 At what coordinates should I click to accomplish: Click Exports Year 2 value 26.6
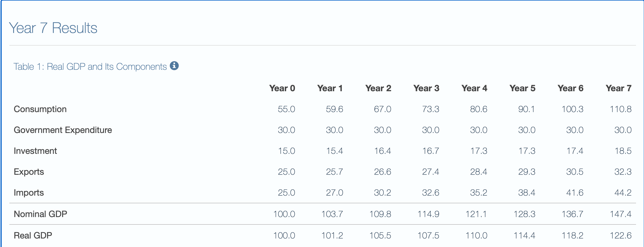383,172
